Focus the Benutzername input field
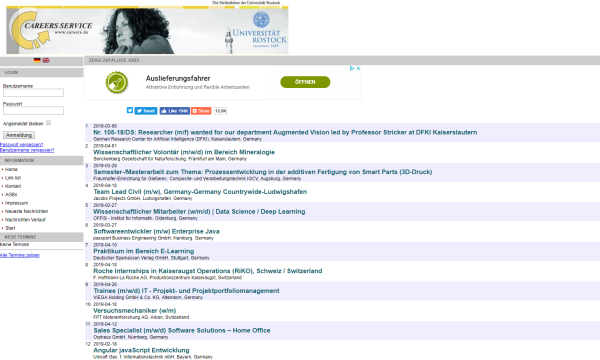The width and height of the screenshot is (600, 360). pos(33,93)
